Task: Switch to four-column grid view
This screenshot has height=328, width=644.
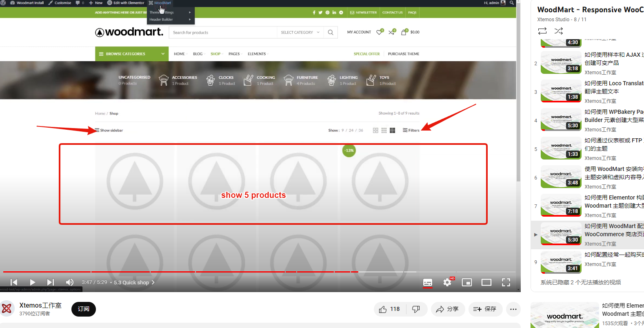Action: tap(393, 131)
